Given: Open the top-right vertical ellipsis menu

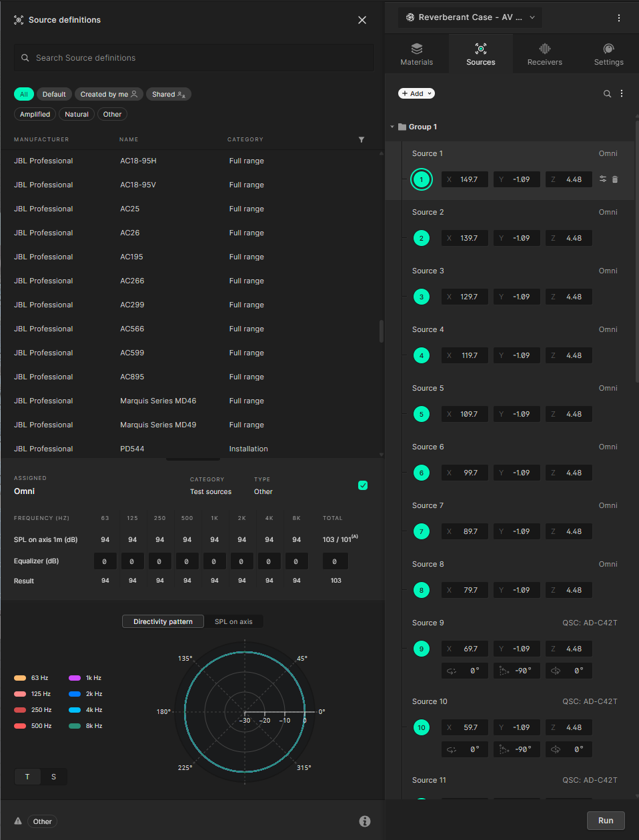Looking at the screenshot, I should (619, 18).
